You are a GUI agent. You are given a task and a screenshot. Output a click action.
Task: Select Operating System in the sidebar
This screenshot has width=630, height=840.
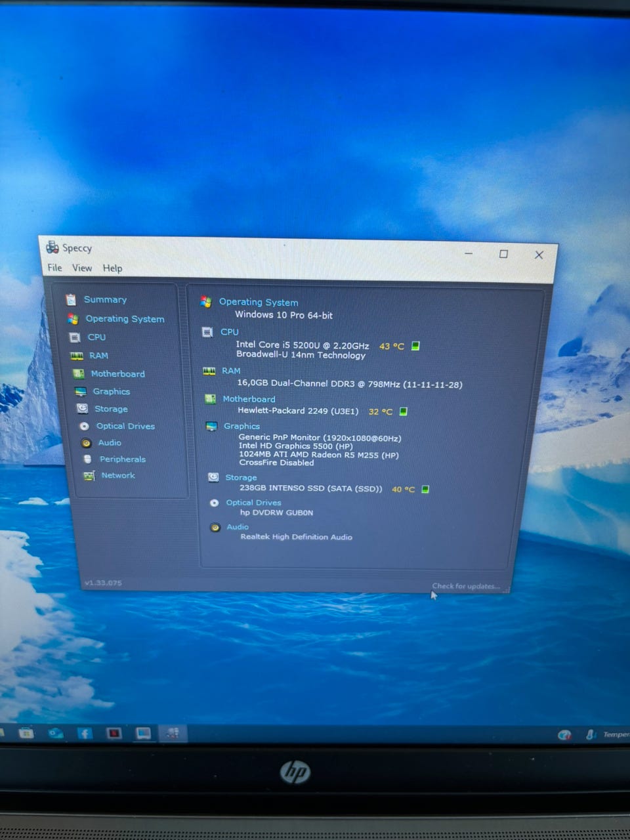pos(125,318)
